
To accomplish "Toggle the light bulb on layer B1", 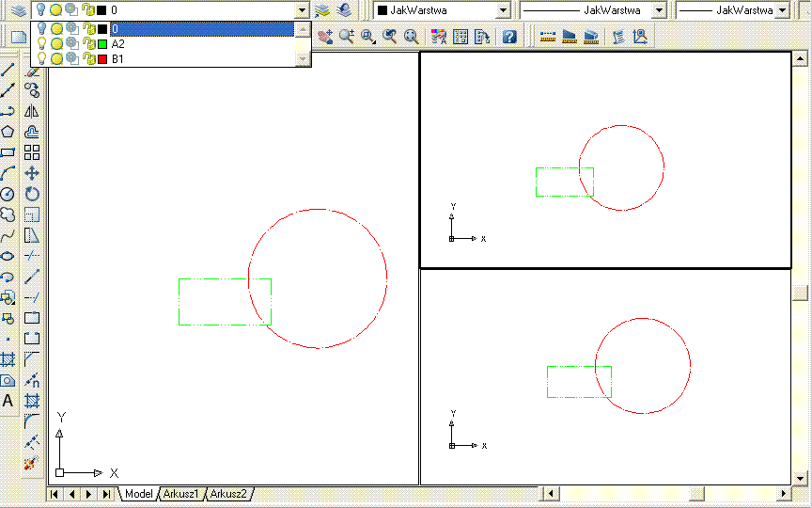I will [41, 58].
